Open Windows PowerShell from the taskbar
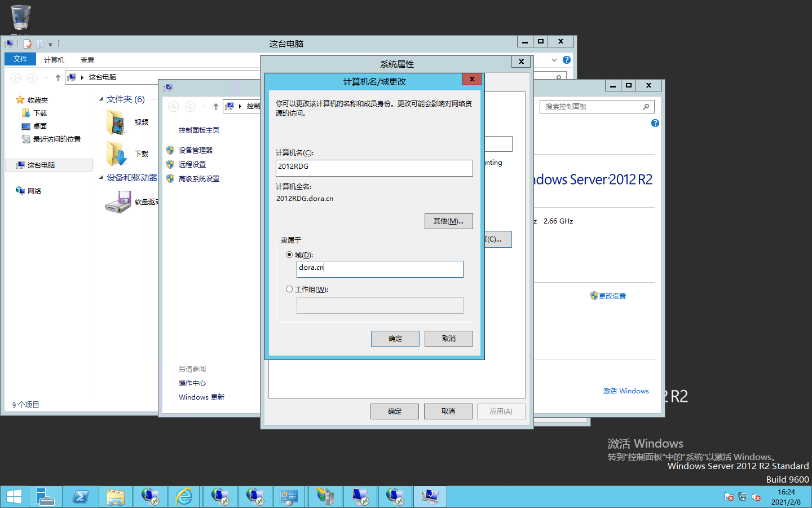 tap(81, 497)
